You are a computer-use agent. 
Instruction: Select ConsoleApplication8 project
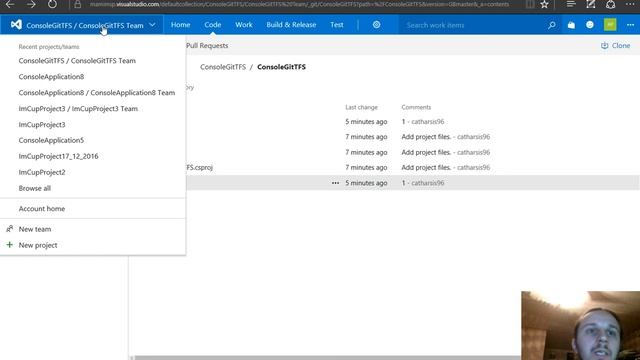point(51,76)
